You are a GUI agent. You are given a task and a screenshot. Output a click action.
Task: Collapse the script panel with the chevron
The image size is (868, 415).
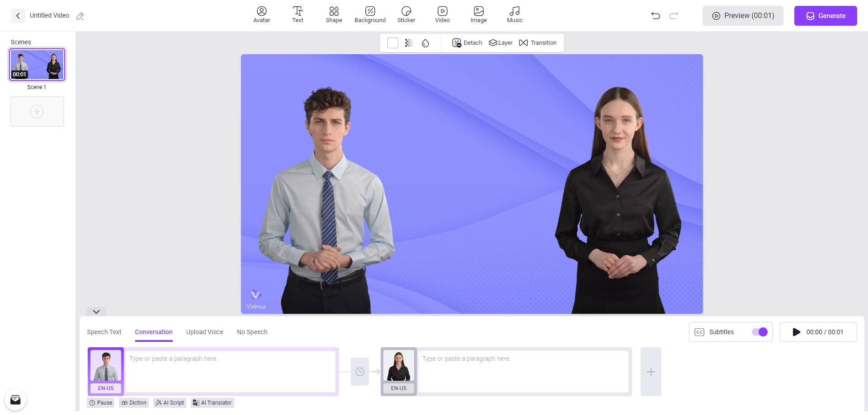tap(96, 312)
